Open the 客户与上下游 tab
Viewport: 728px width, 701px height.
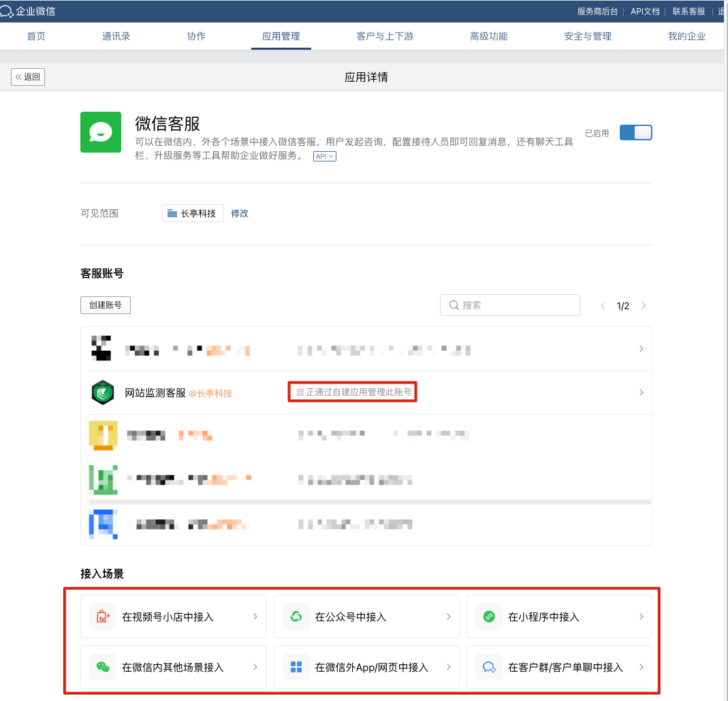pyautogui.click(x=385, y=37)
